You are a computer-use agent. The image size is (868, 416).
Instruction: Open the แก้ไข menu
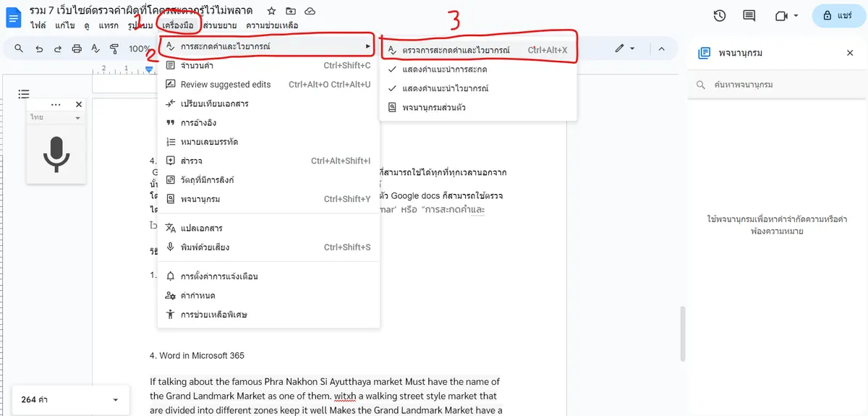64,25
